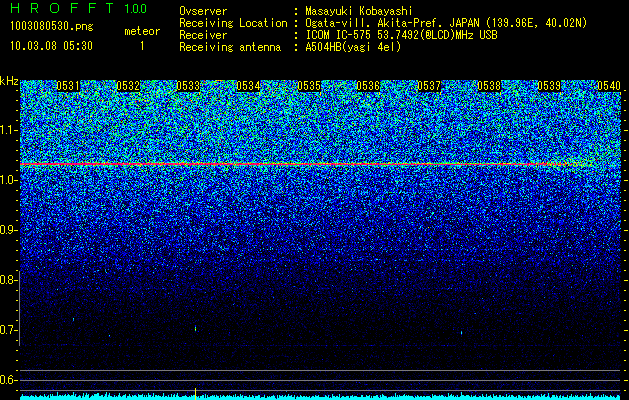The height and width of the screenshot is (400, 629).
Task: Select the filename 1003080530.png
Action: (x=52, y=27)
